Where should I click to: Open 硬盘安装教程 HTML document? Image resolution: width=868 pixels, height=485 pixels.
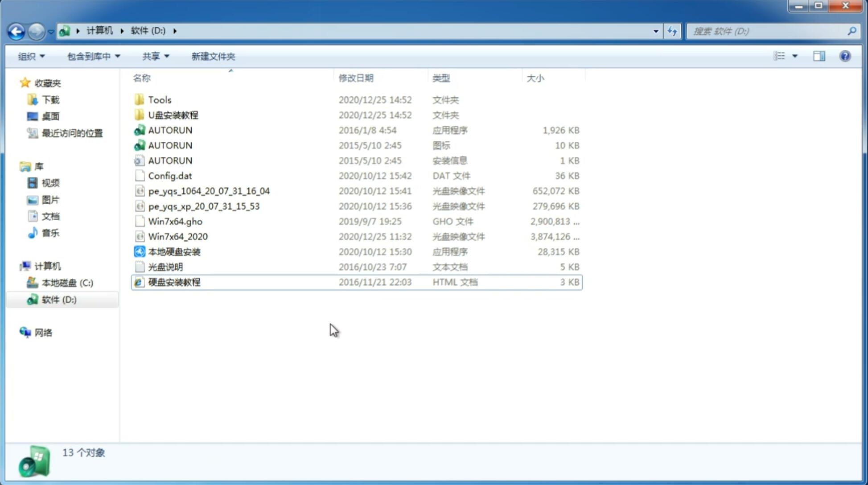[173, 282]
